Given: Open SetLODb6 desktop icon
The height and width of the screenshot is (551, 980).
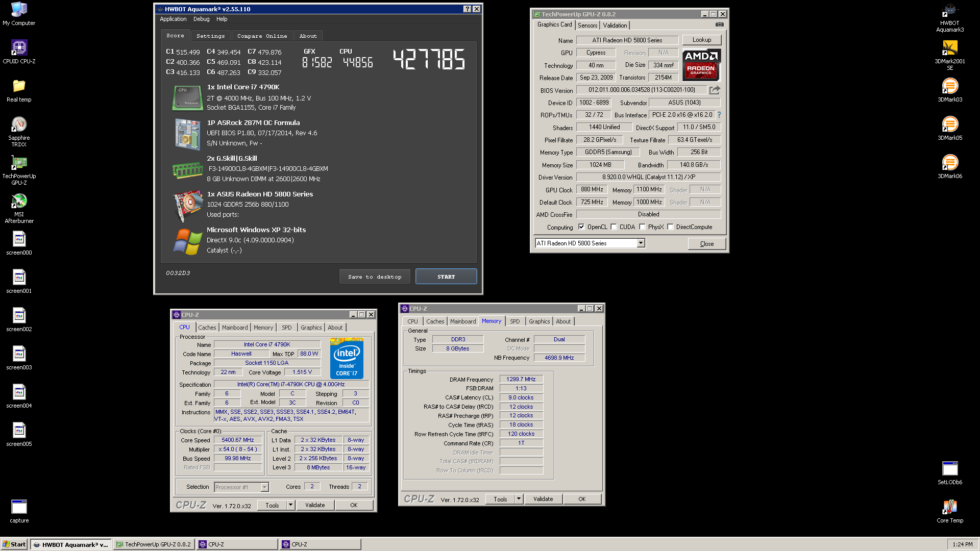Looking at the screenshot, I should click(x=950, y=473).
